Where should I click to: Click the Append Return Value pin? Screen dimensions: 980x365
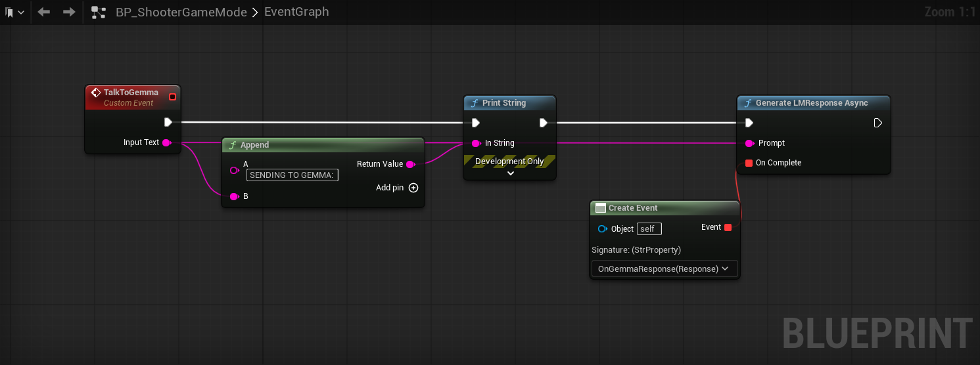pos(410,164)
